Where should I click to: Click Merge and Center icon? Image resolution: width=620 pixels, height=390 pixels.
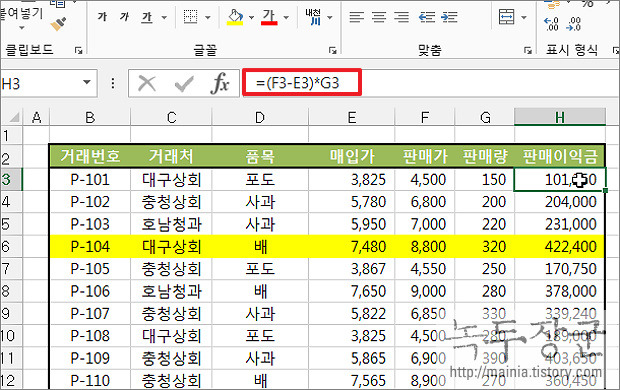[507, 17]
